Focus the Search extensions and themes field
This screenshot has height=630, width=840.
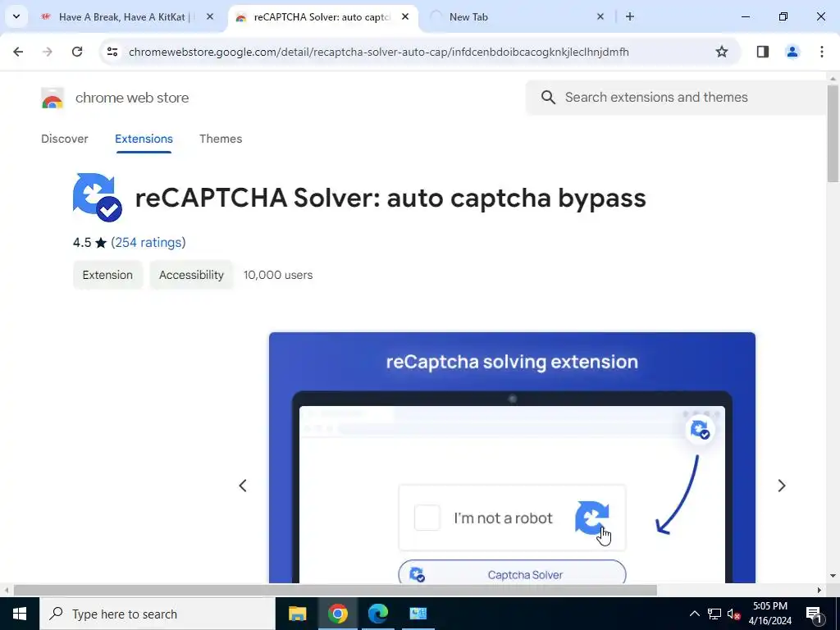[675, 98]
